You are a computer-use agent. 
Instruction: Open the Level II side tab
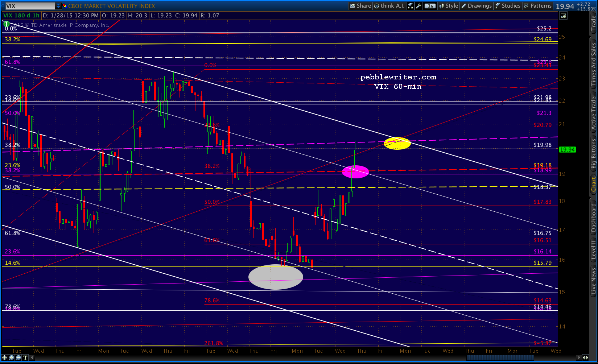tap(594, 249)
